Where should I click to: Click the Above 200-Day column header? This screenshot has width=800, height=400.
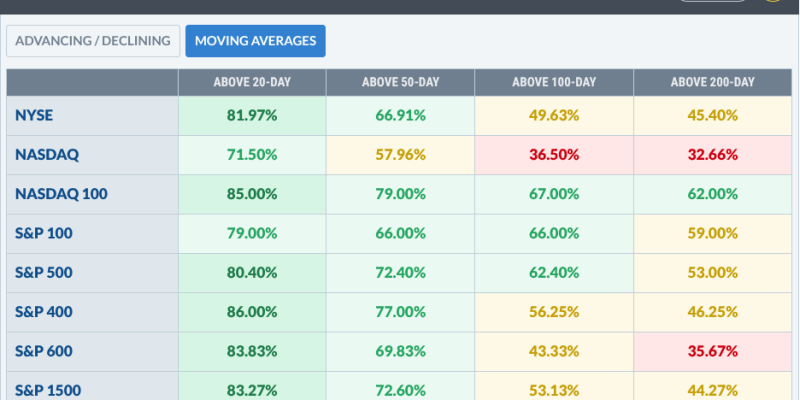[x=713, y=82]
